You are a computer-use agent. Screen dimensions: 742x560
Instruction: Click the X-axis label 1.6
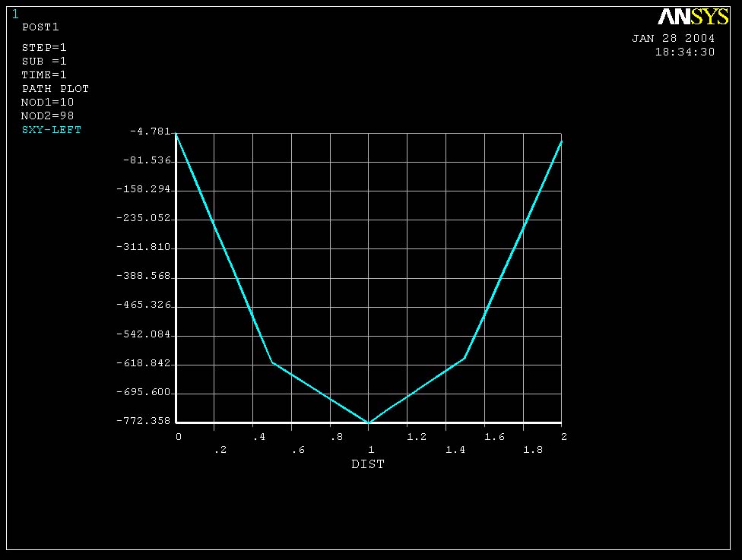494,437
